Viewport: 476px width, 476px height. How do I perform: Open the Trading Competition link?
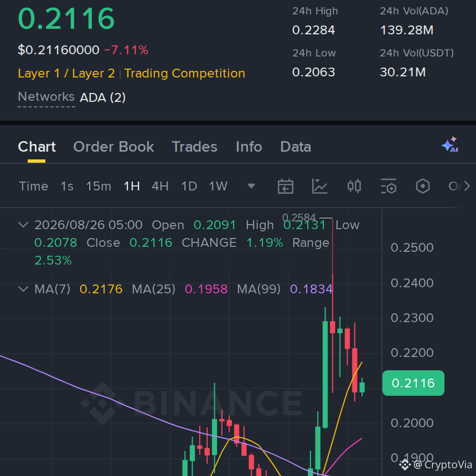coord(185,74)
